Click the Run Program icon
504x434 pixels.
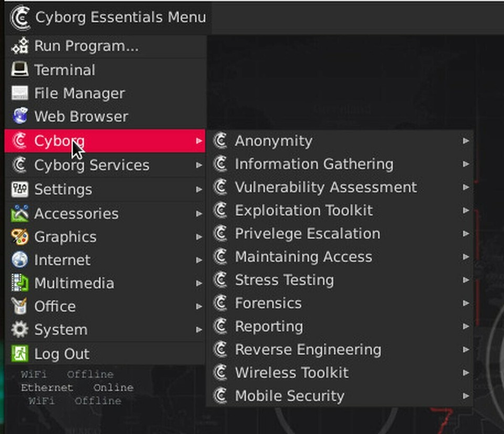(x=18, y=46)
